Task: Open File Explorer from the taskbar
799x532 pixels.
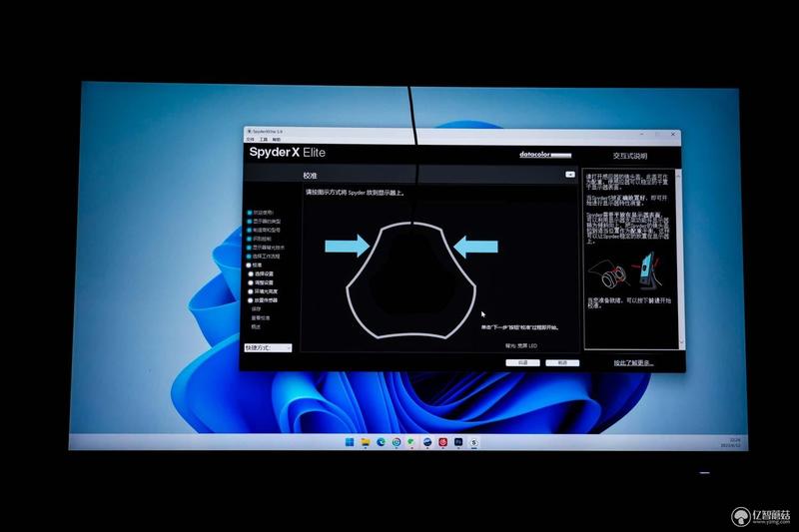Action: pyautogui.click(x=366, y=442)
